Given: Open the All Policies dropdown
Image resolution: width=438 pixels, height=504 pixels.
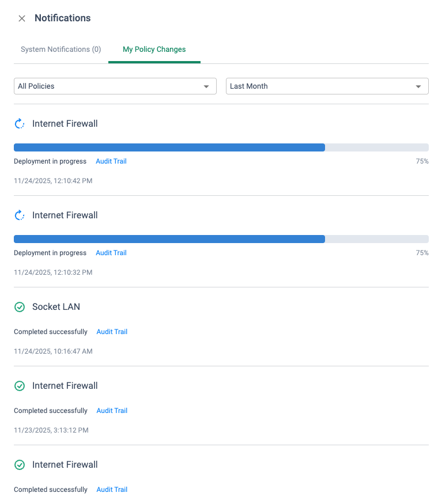Looking at the screenshot, I should pyautogui.click(x=115, y=86).
